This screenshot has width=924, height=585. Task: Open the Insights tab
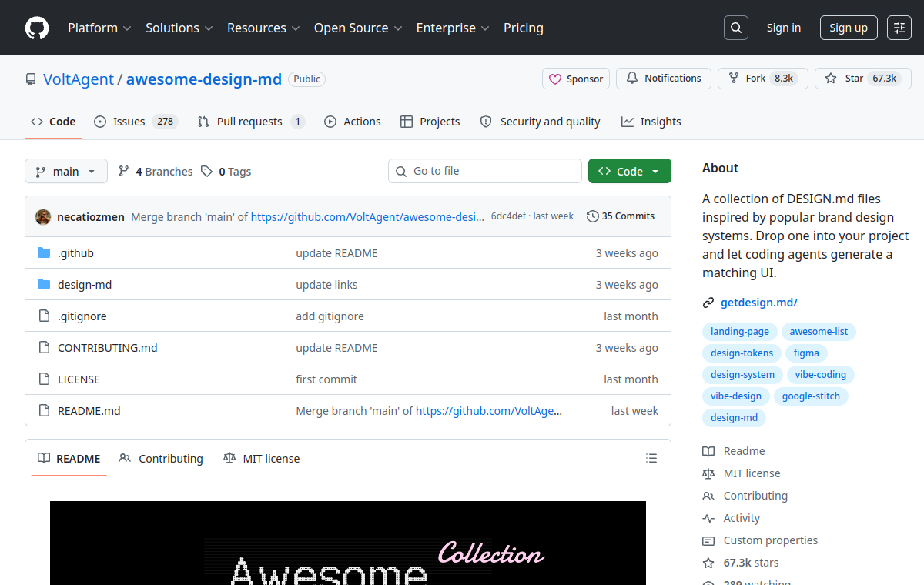coord(651,122)
